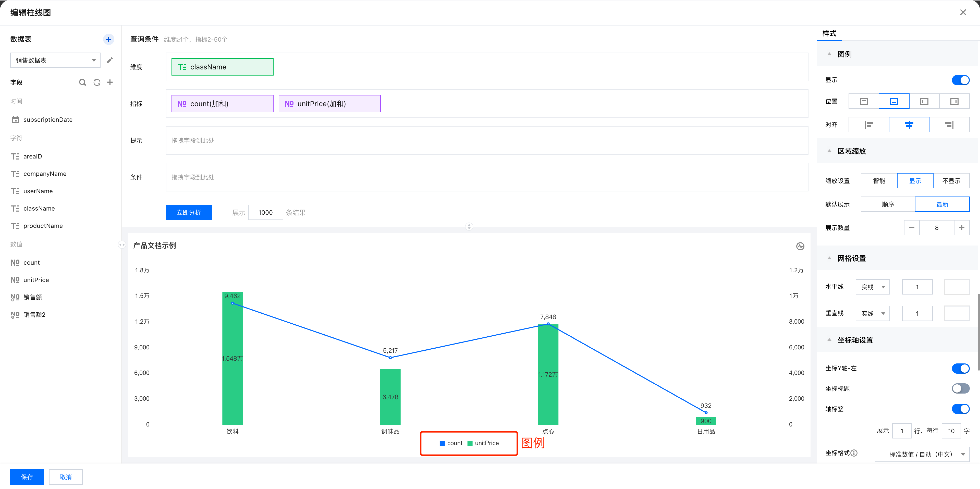This screenshot has height=489, width=980.
Task: Click the 立即分析 button
Action: pos(189,212)
